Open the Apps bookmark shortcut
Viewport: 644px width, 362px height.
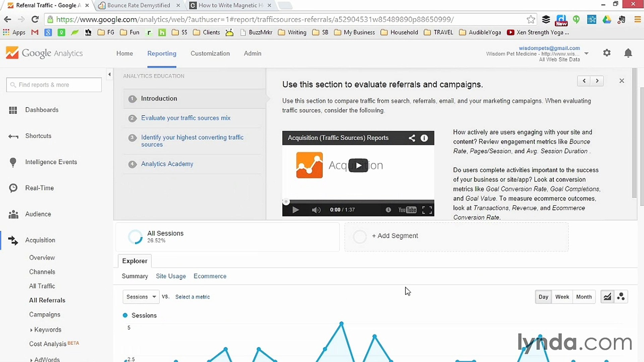pos(14,32)
